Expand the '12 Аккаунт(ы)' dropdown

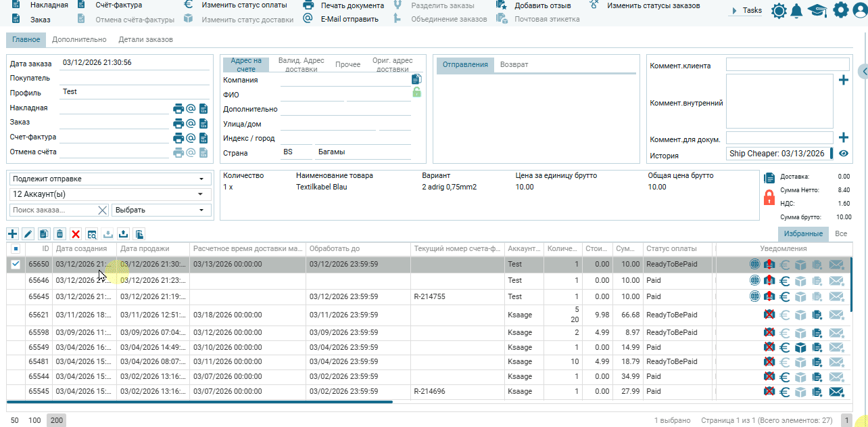click(109, 194)
